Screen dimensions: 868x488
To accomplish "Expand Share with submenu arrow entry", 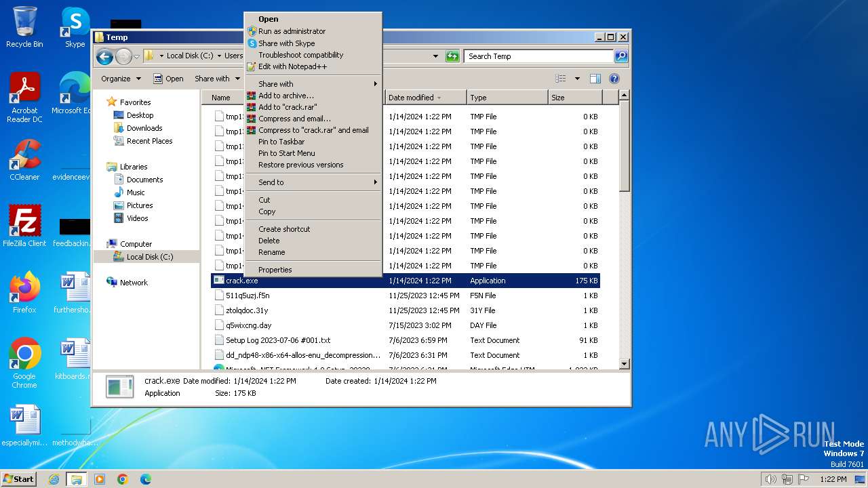I will point(313,84).
